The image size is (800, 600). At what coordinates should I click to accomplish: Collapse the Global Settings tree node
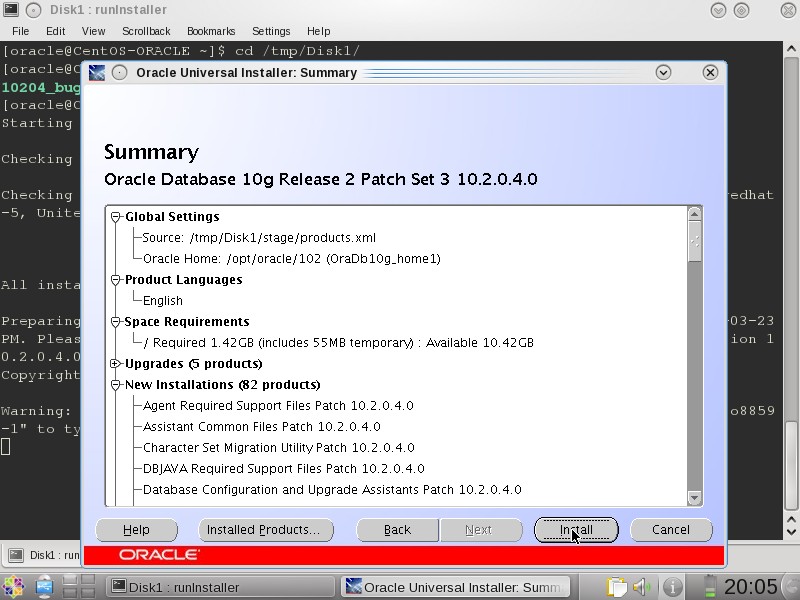coord(116,217)
